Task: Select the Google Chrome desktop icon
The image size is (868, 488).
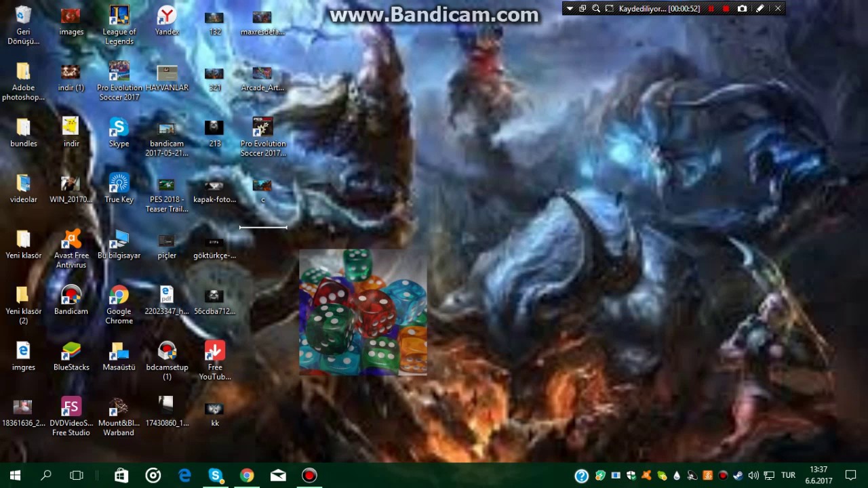Action: (119, 305)
